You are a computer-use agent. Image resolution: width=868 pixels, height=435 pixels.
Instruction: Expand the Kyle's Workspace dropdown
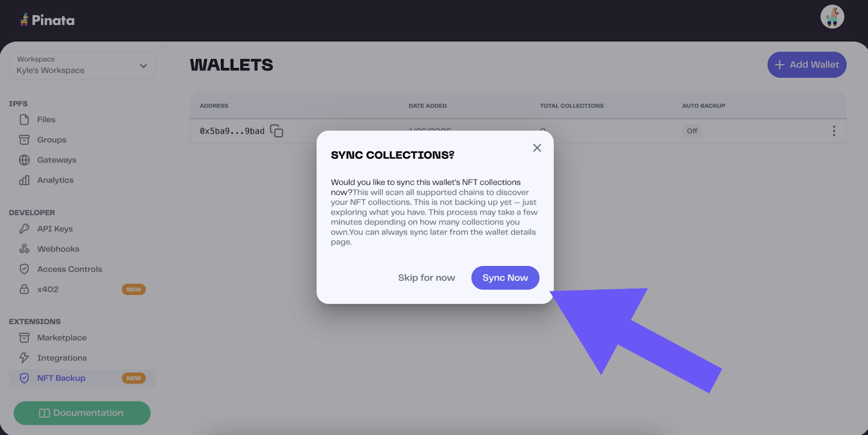(82, 66)
